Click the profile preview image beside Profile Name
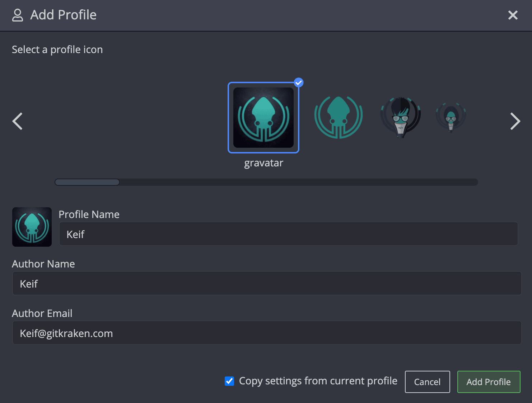532x403 pixels. [x=32, y=227]
